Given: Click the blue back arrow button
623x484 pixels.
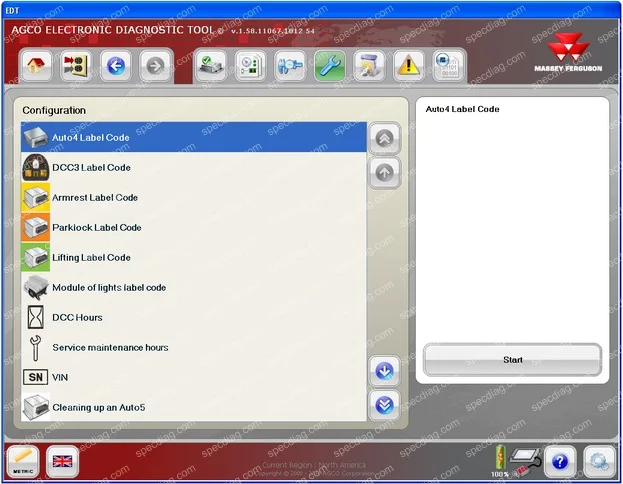Looking at the screenshot, I should [x=116, y=66].
